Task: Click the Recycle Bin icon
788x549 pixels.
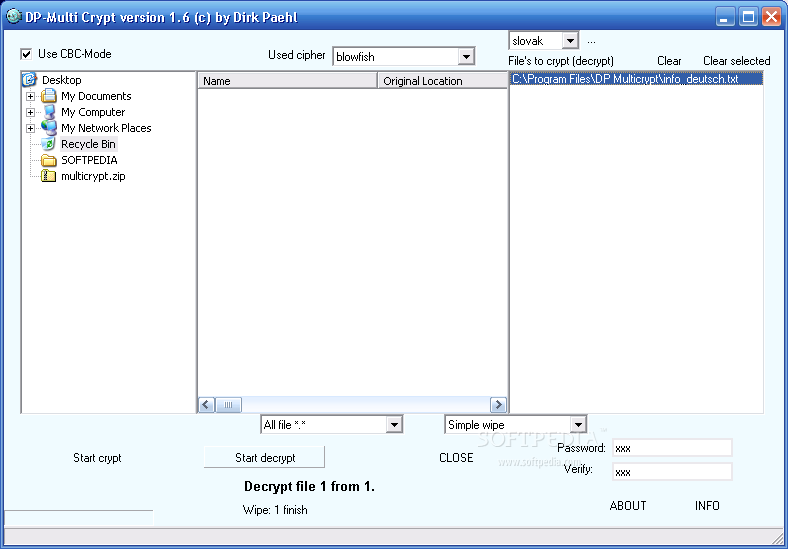Action: pos(49,144)
